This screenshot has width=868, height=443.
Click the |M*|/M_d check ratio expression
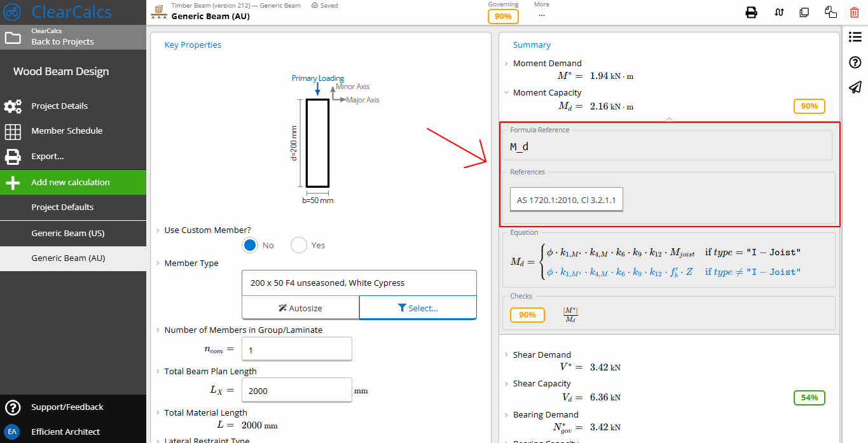click(570, 315)
